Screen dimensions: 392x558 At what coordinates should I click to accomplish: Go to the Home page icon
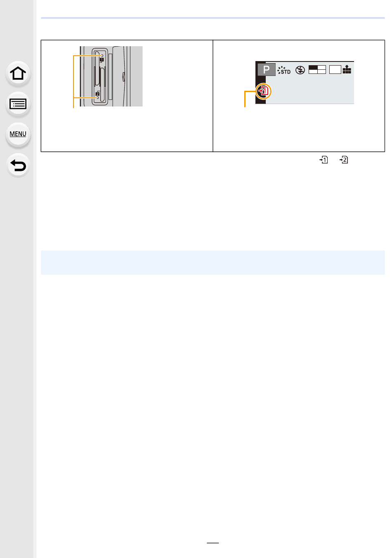click(x=18, y=73)
